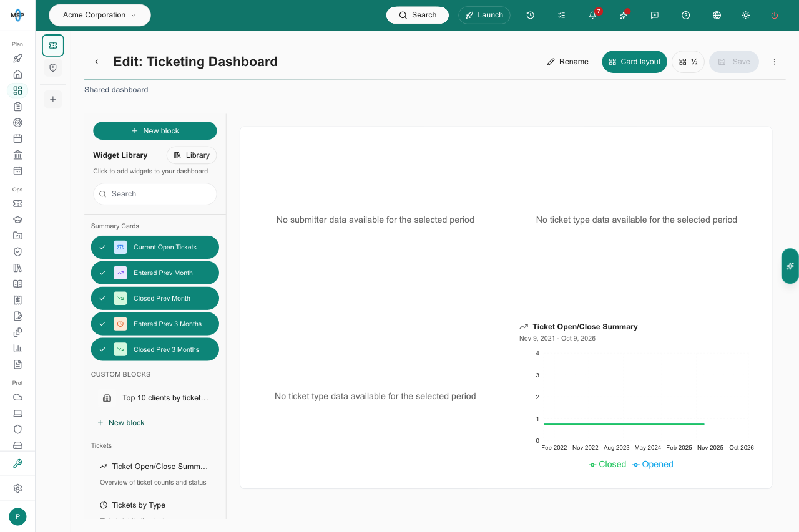
Task: Go back using the arrow beside Edit title
Action: click(97, 62)
